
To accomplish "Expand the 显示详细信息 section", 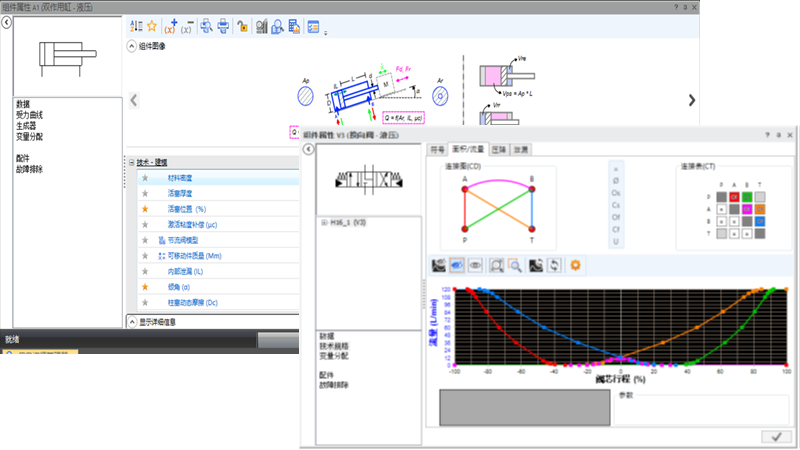I will point(132,322).
